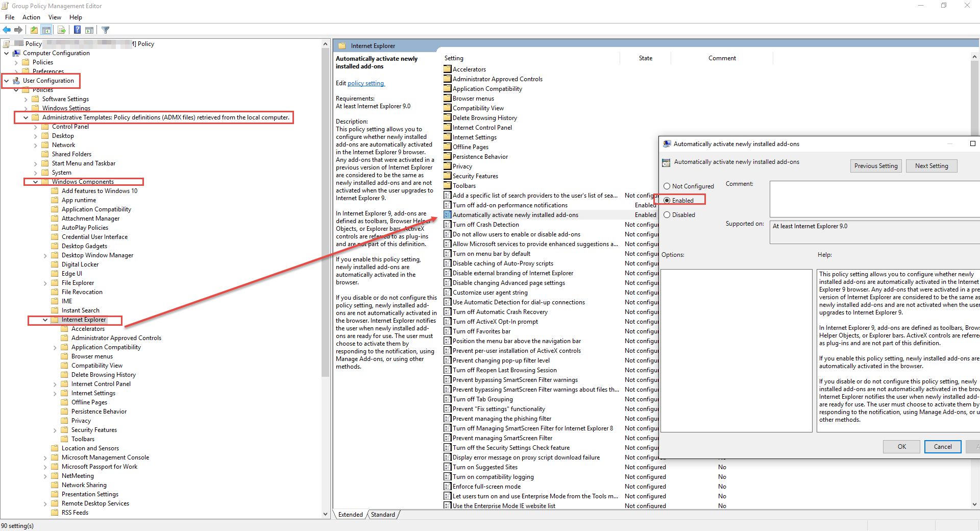The height and width of the screenshot is (531, 980).
Task: Open Help using the blue question mark icon
Action: tap(77, 30)
